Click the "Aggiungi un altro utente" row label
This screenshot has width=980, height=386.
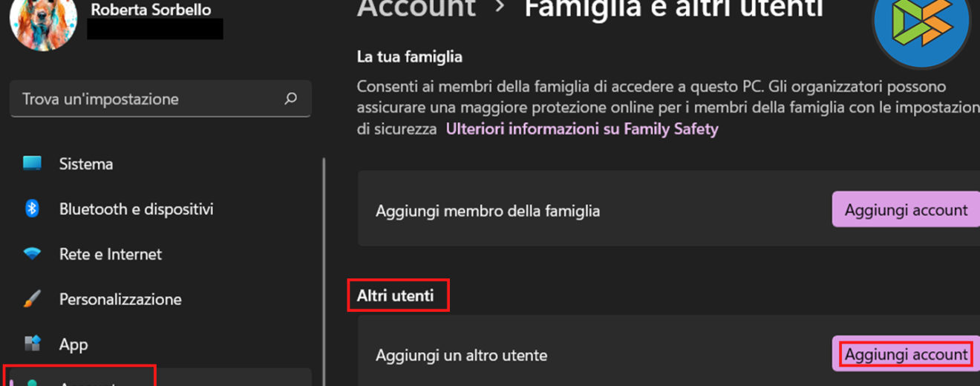[461, 355]
